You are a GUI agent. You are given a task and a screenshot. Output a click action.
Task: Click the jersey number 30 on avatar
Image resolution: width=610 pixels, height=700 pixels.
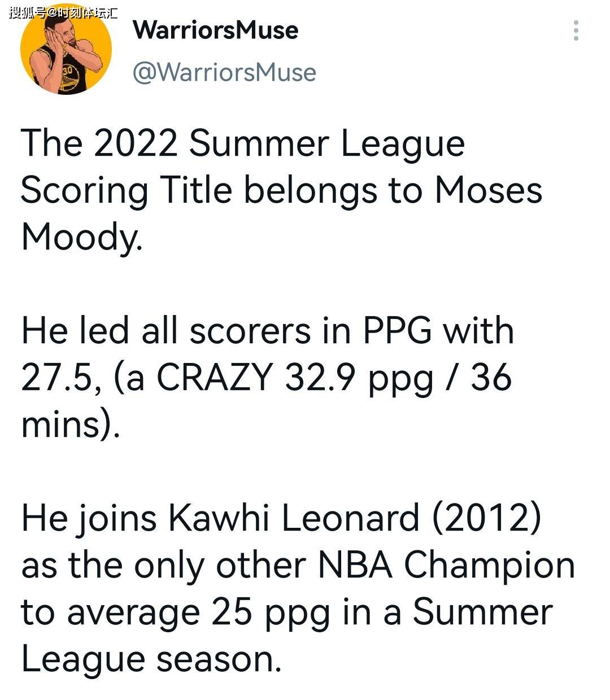pyautogui.click(x=67, y=71)
